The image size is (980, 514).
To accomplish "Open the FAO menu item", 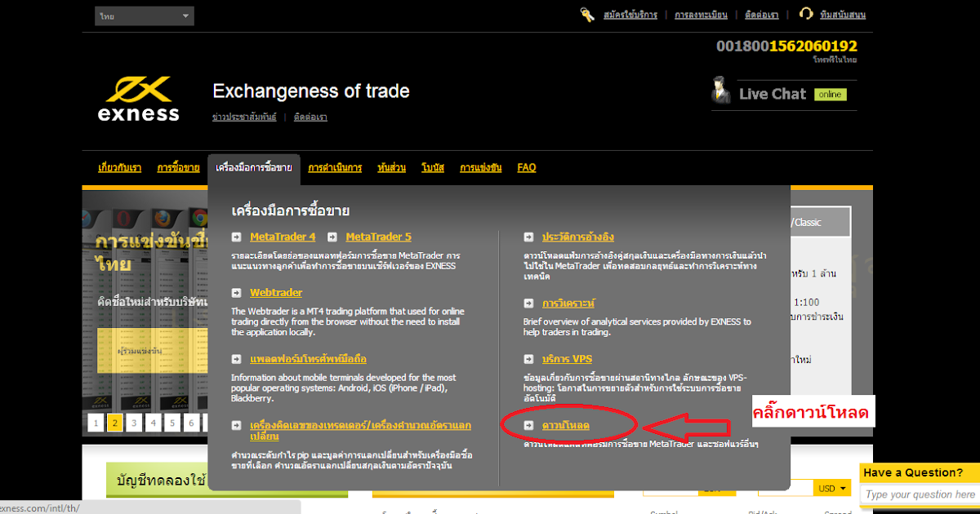I will pyautogui.click(x=527, y=168).
